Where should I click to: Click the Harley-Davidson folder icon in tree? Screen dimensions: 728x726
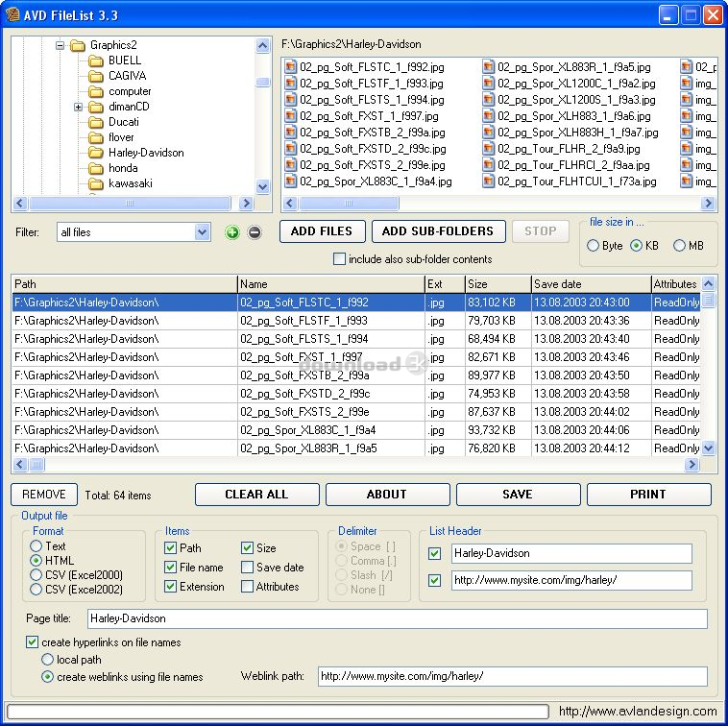pyautogui.click(x=95, y=153)
